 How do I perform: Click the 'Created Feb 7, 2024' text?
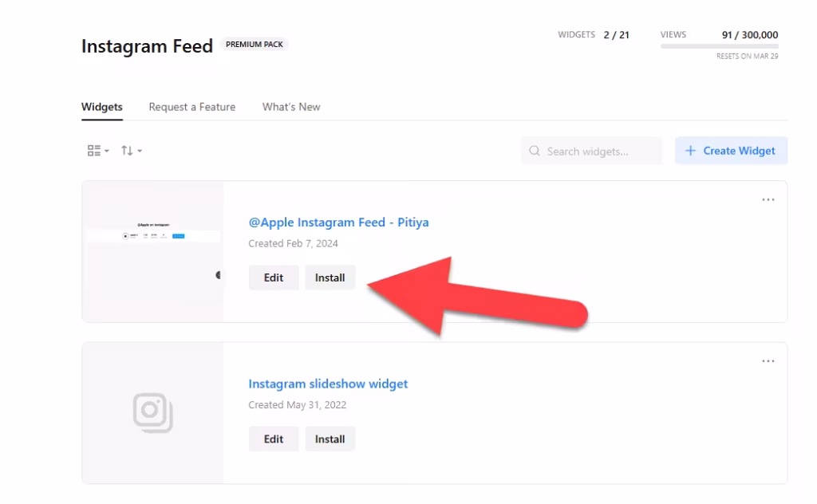294,244
